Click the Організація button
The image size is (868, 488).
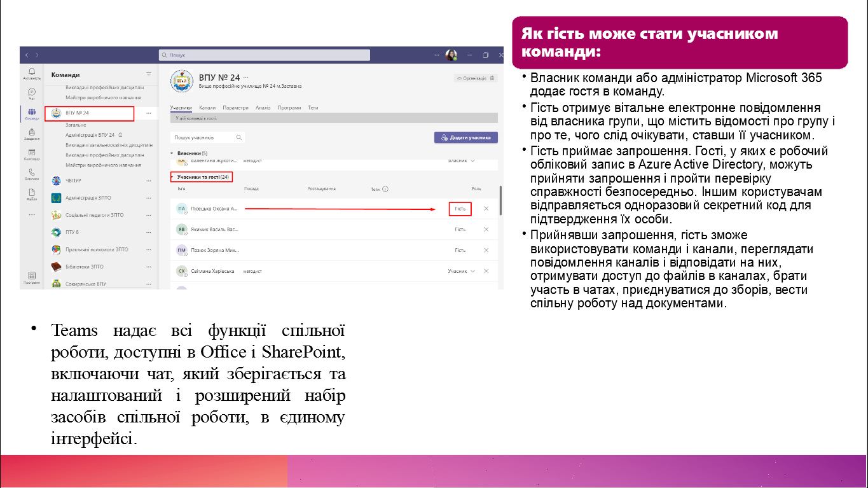coord(472,78)
